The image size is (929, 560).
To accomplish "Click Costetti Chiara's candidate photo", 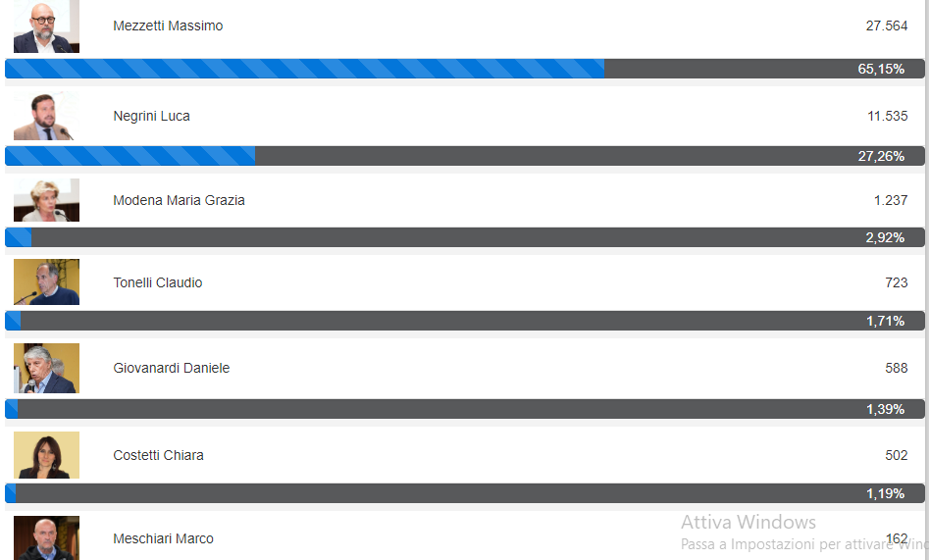I will pyautogui.click(x=46, y=455).
